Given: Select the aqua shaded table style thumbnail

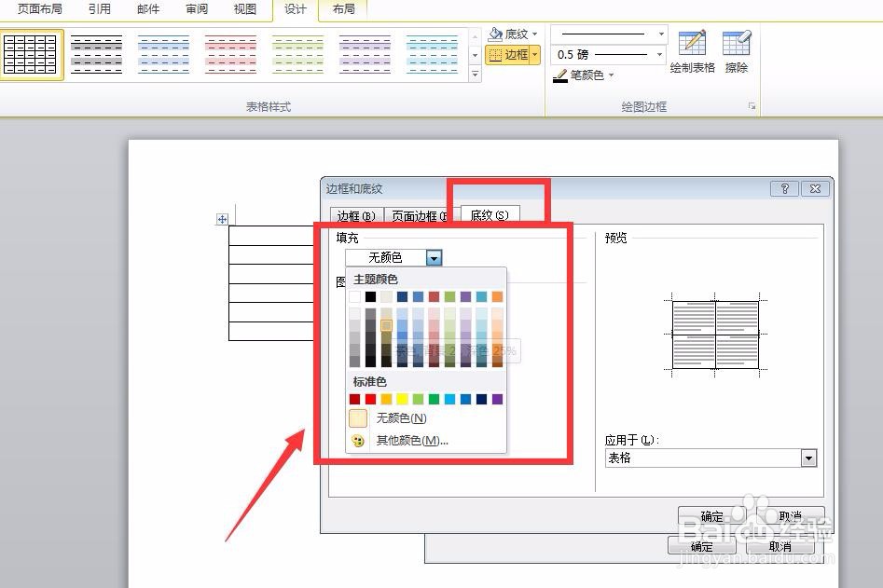Looking at the screenshot, I should coord(432,55).
